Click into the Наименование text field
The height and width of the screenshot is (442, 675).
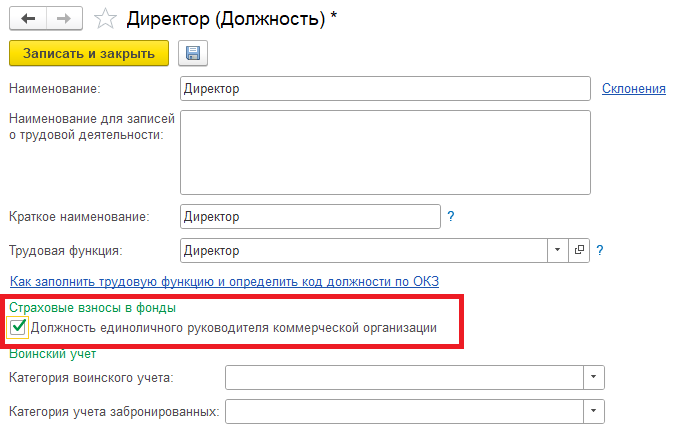click(384, 88)
